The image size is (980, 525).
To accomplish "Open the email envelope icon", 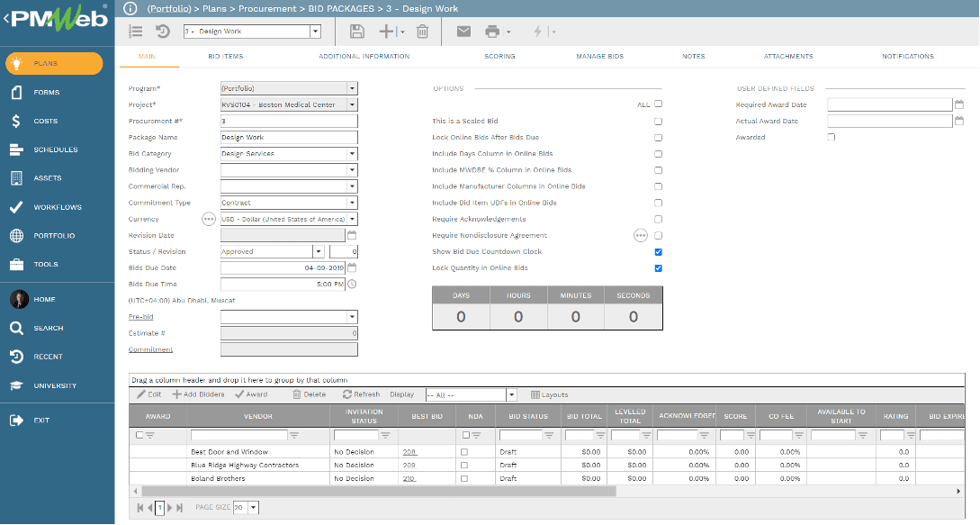I will point(463,31).
